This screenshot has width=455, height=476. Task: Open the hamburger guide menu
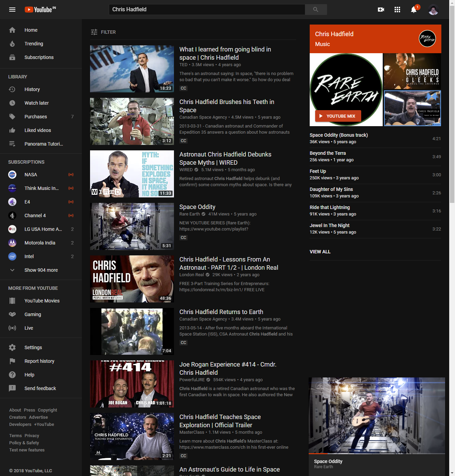(x=12, y=10)
